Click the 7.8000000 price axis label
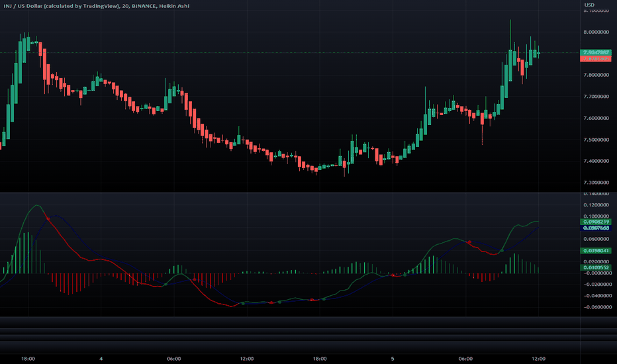The image size is (617, 364). (596, 75)
